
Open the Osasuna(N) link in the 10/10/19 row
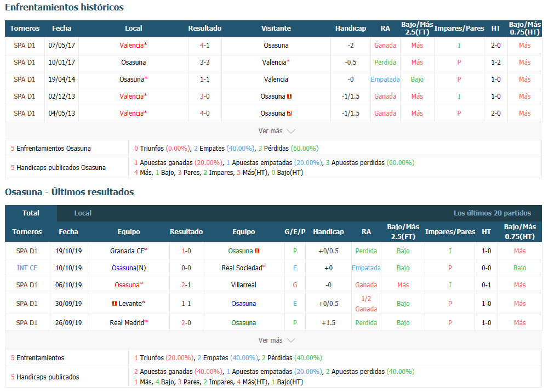[129, 268]
